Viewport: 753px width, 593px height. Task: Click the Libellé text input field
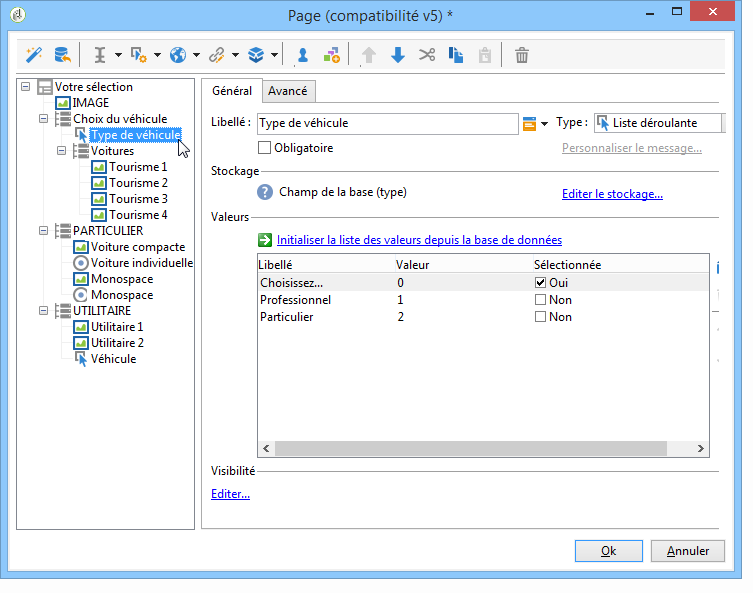[385, 123]
